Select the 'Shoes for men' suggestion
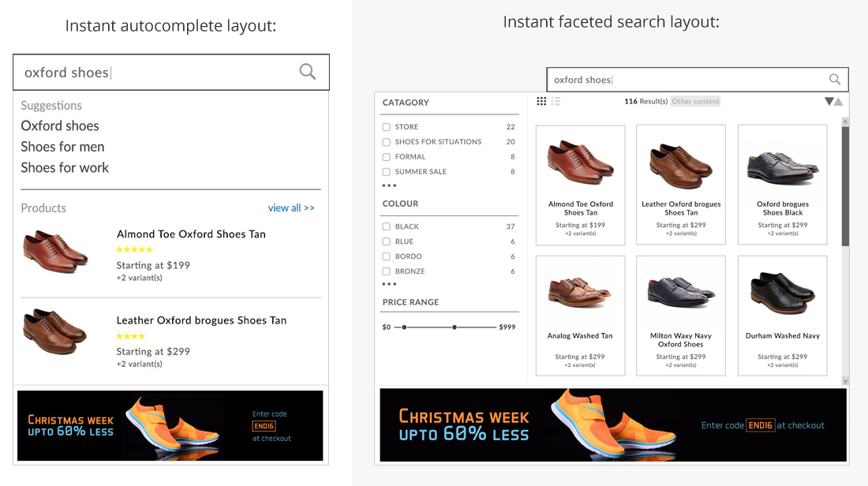The width and height of the screenshot is (868, 486). tap(62, 147)
